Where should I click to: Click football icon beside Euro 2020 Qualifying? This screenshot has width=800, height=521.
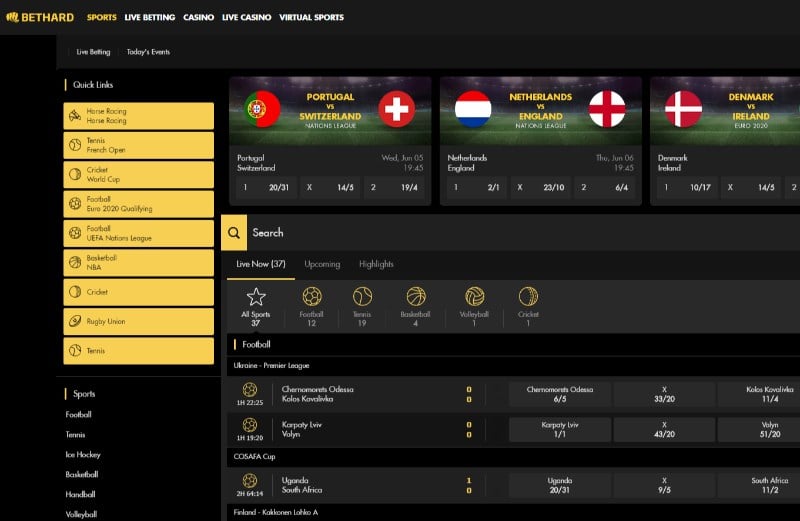(75, 204)
